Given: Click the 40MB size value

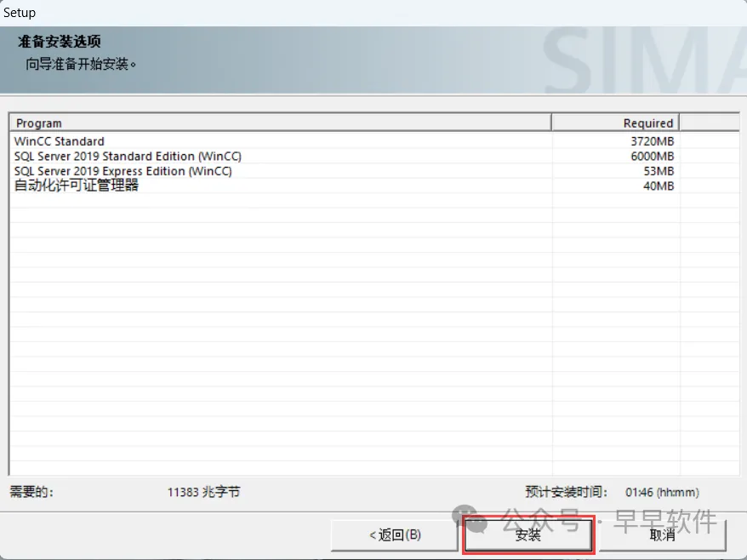Looking at the screenshot, I should tap(659, 186).
